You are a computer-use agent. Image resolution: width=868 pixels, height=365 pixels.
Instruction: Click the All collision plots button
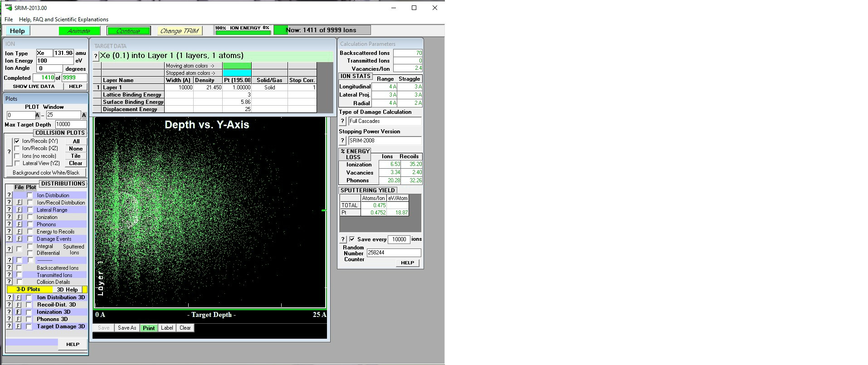click(x=76, y=141)
